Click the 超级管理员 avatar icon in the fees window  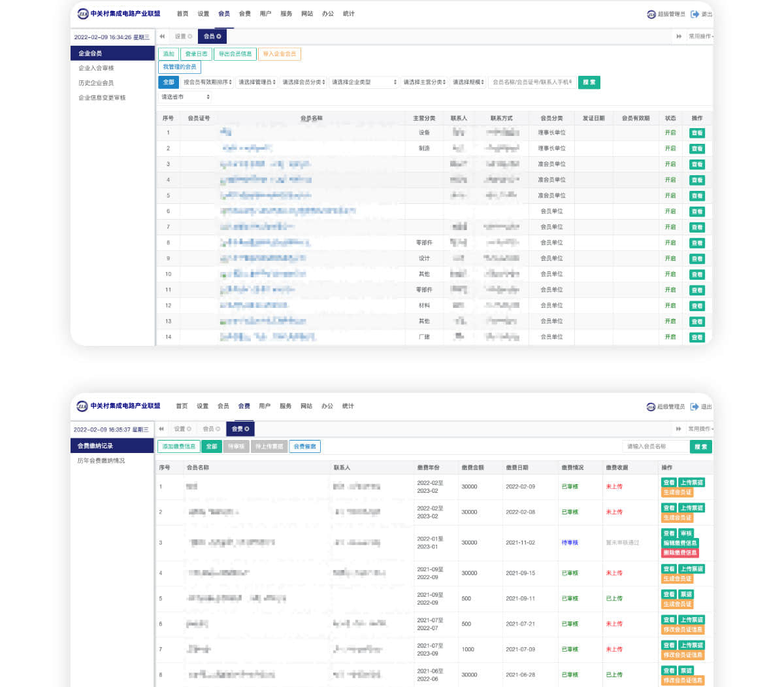point(651,407)
